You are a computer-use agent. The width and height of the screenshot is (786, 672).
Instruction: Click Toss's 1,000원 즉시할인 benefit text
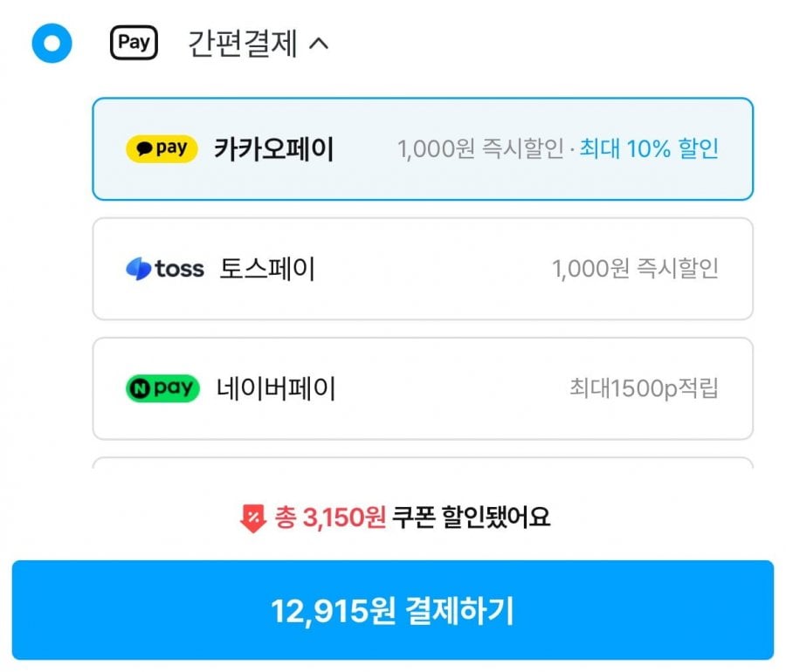click(635, 269)
